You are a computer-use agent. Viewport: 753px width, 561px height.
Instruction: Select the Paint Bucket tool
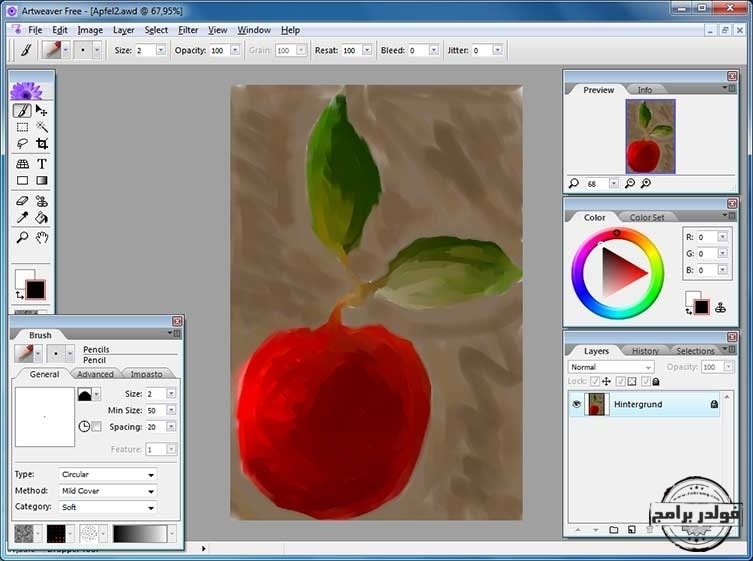coord(42,218)
